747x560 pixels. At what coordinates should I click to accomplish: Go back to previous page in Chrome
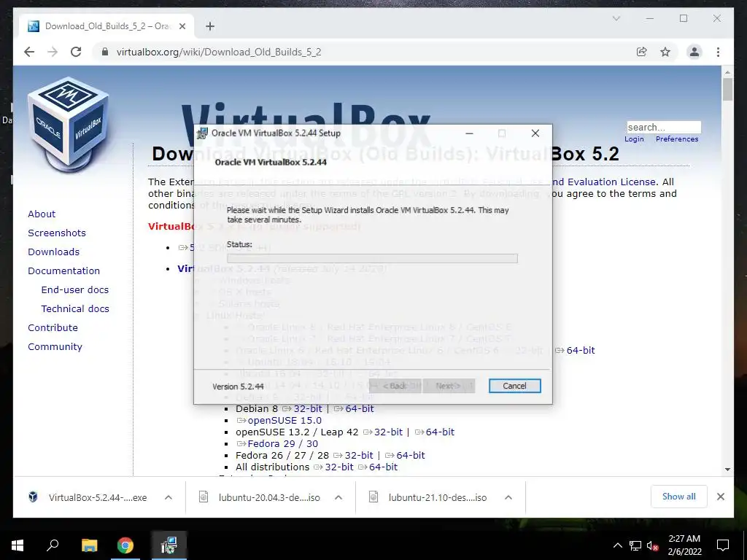[x=29, y=52]
